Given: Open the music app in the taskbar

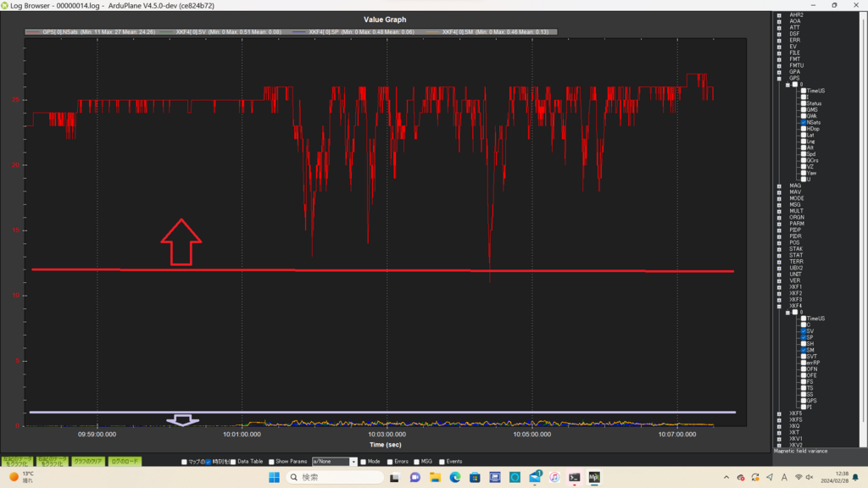Looking at the screenshot, I should [554, 478].
